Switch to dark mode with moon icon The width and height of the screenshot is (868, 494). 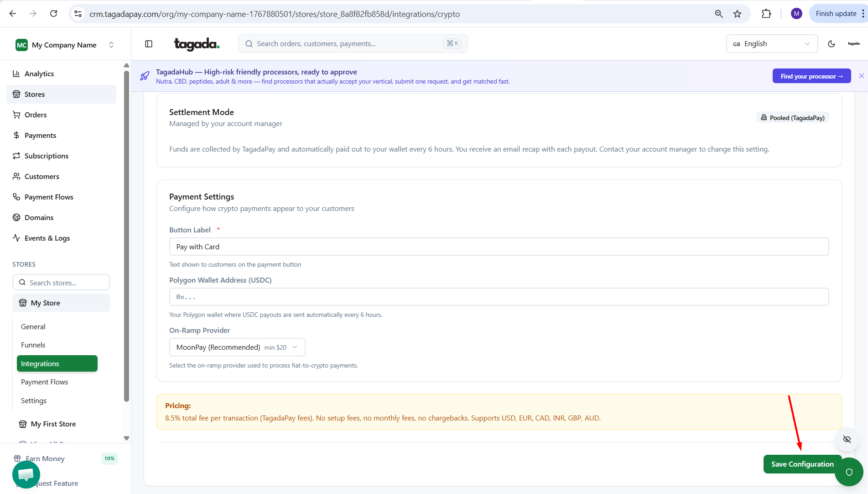click(x=831, y=44)
